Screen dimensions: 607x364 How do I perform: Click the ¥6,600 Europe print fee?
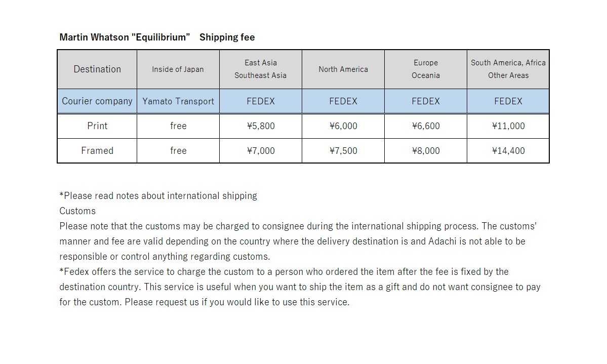(426, 126)
